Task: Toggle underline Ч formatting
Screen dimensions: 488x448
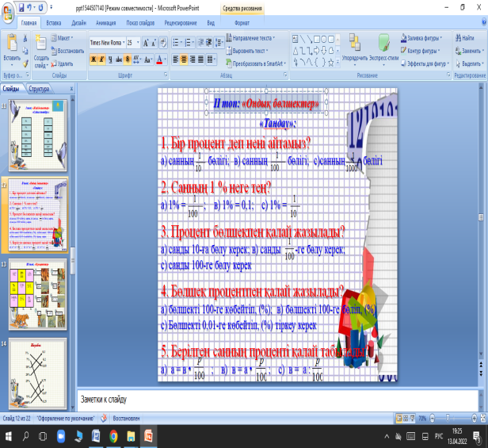Action: (x=110, y=59)
